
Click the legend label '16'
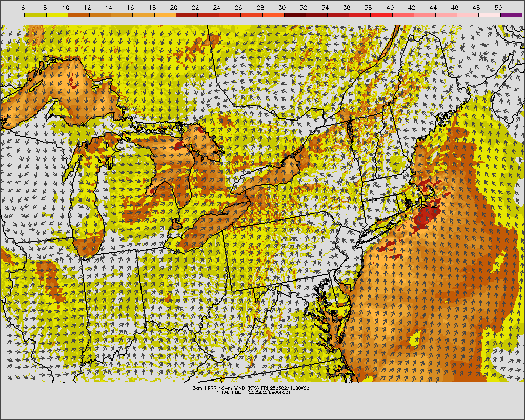pyautogui.click(x=131, y=7)
